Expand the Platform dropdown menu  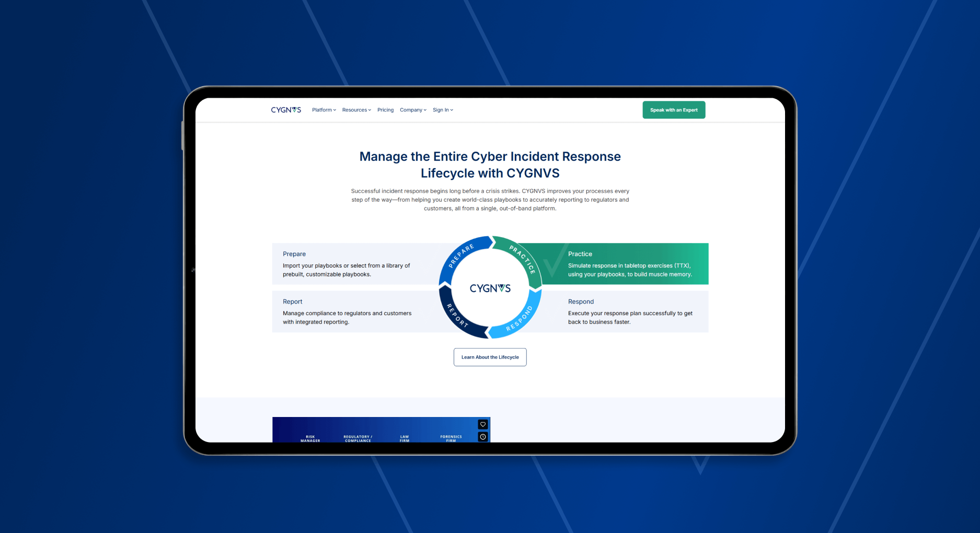324,110
